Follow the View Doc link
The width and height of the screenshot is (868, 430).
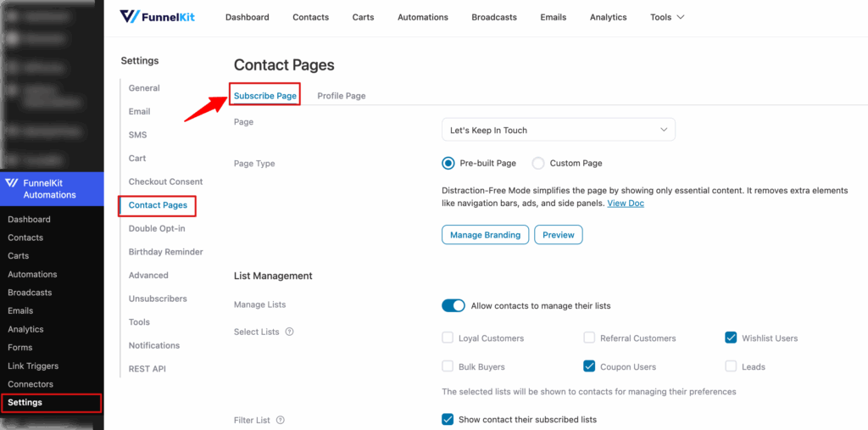coord(626,204)
